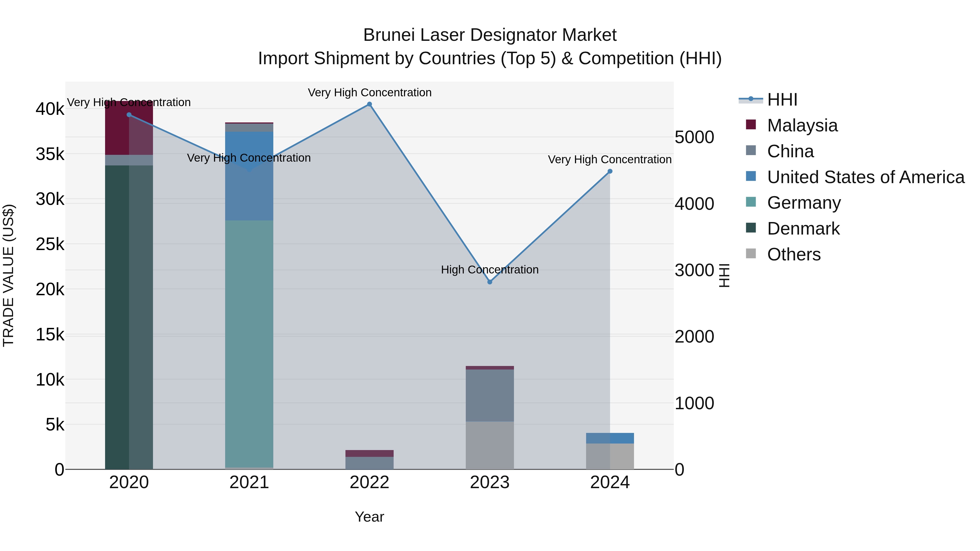
Task: Select the United States bar segment in 2024
Action: 610,438
